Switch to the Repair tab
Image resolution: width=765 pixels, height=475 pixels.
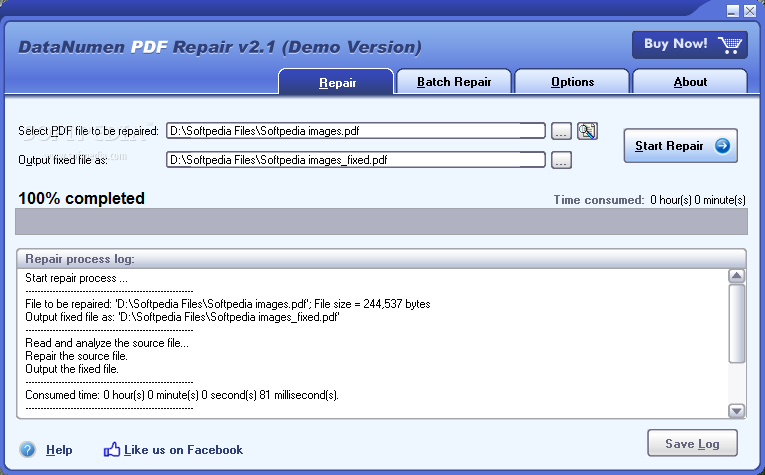pos(336,82)
